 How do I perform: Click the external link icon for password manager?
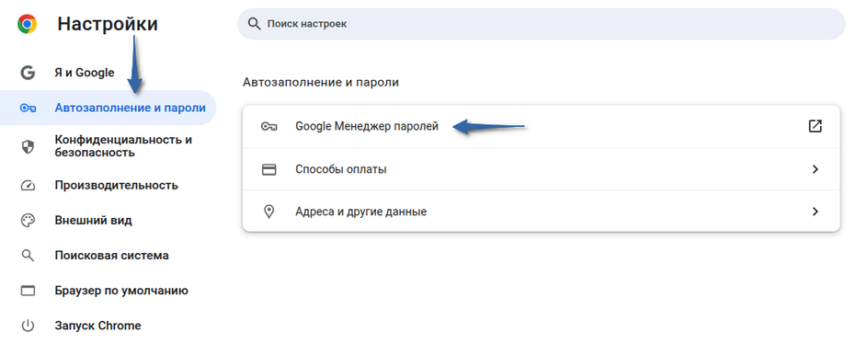coord(815,126)
